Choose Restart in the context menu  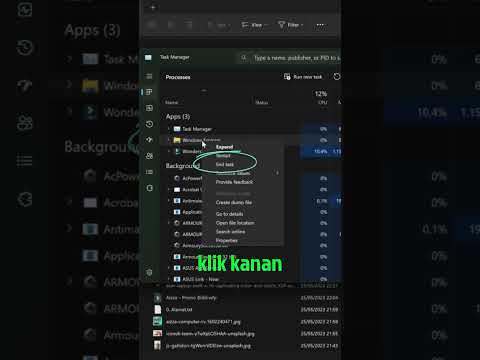[x=223, y=156]
